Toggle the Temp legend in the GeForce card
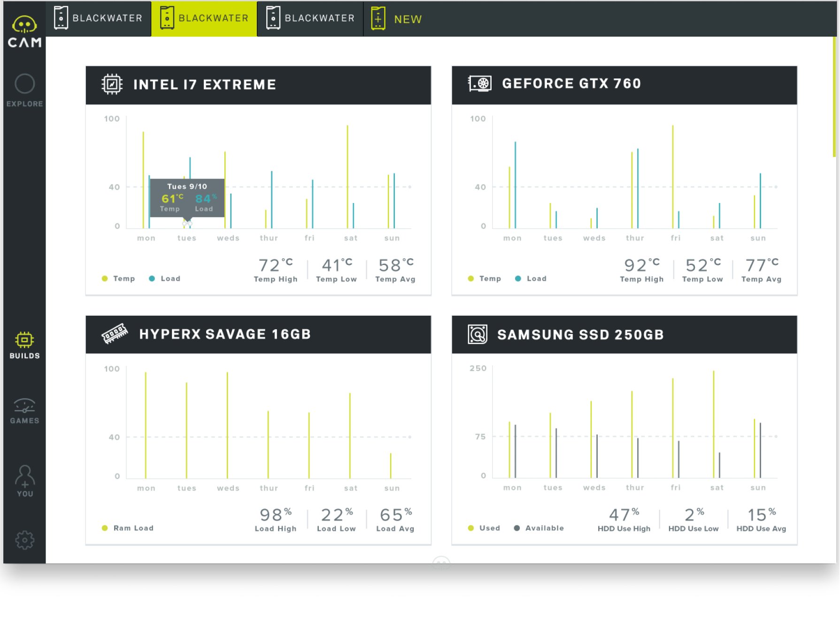The height and width of the screenshot is (630, 840). point(485,279)
